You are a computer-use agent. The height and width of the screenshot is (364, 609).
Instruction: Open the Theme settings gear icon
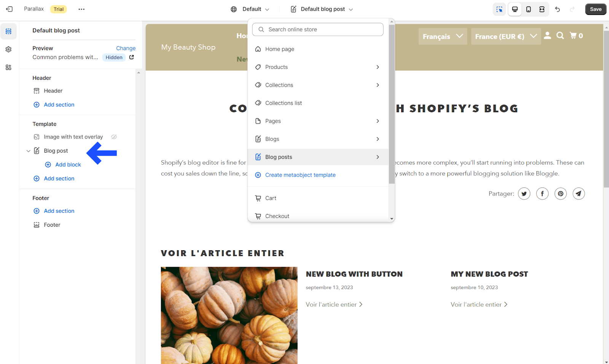tap(8, 49)
